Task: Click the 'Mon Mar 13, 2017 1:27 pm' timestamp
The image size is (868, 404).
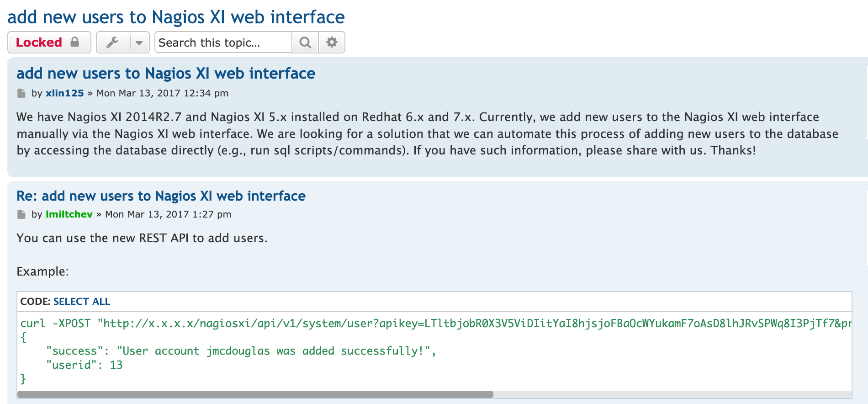Action: (x=168, y=214)
